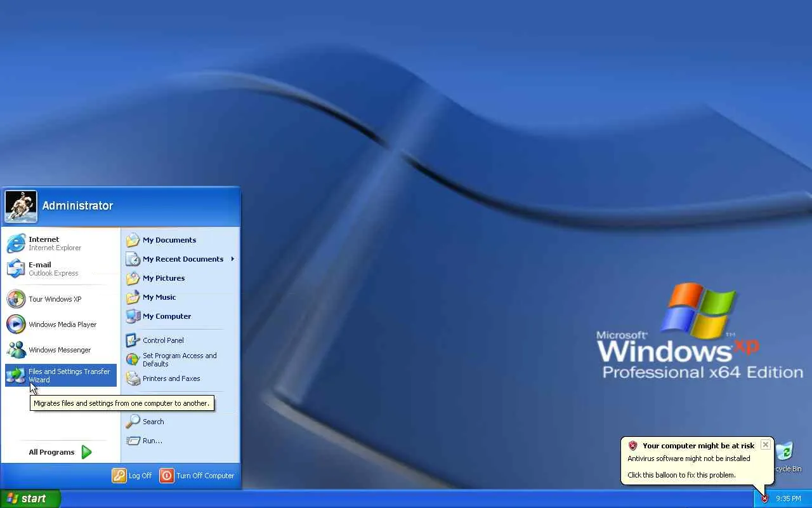Expand the My Recent Documents submenu arrow

point(233,259)
